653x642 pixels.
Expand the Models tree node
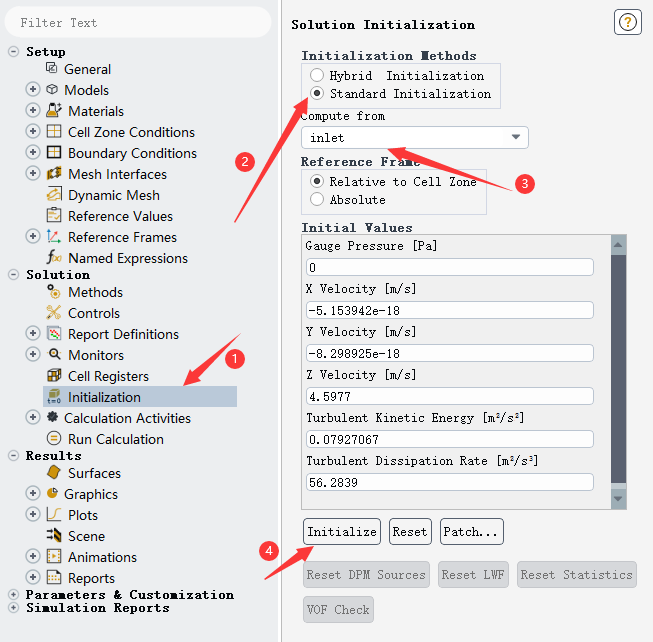tap(33, 90)
